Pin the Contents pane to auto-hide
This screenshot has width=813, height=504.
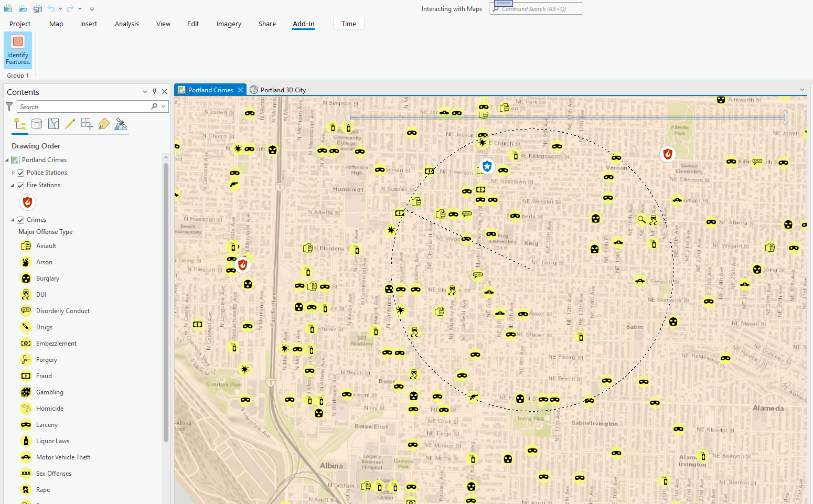[x=154, y=91]
